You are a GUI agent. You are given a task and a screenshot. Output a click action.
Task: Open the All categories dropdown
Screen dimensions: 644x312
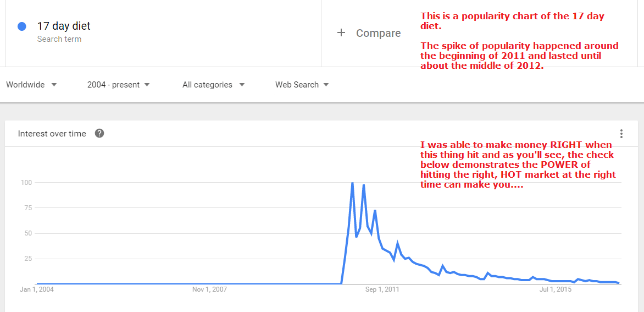(214, 85)
